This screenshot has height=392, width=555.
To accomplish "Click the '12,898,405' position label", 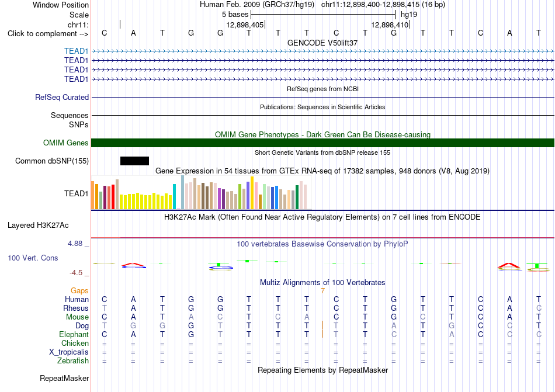I will tap(245, 25).
